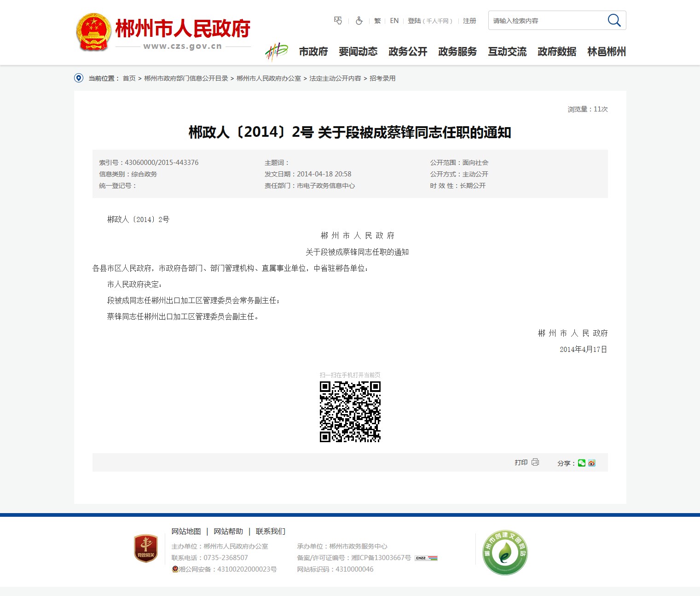700x596 pixels.
Task: Click the 注册 register link
Action: pyautogui.click(x=469, y=21)
